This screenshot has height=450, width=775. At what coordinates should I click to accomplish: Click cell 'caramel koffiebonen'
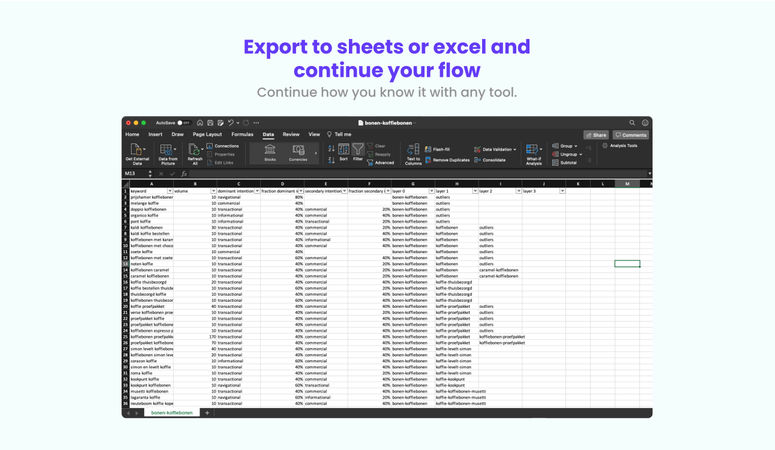pyautogui.click(x=150, y=276)
